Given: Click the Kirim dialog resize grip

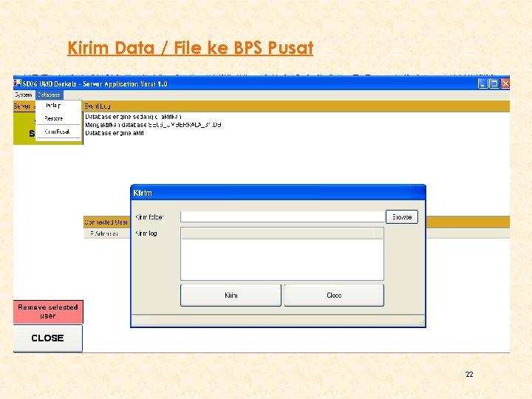Looking at the screenshot, I should (422, 323).
